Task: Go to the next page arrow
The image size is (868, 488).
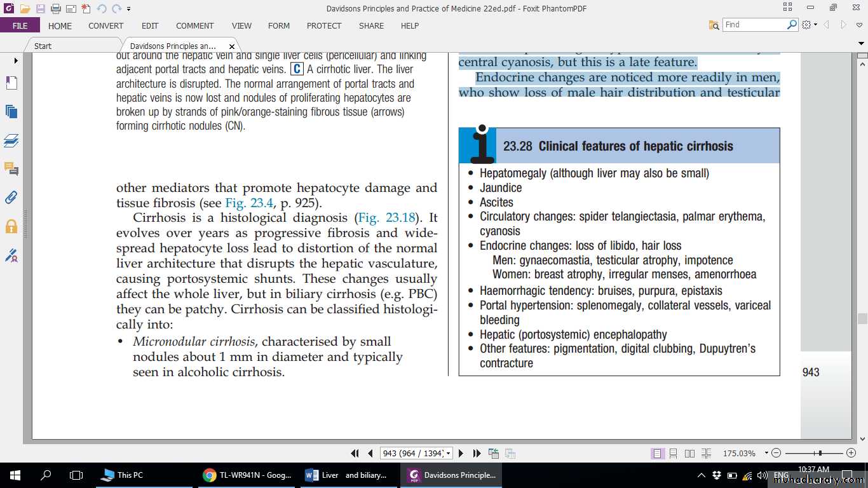Action: 461,453
